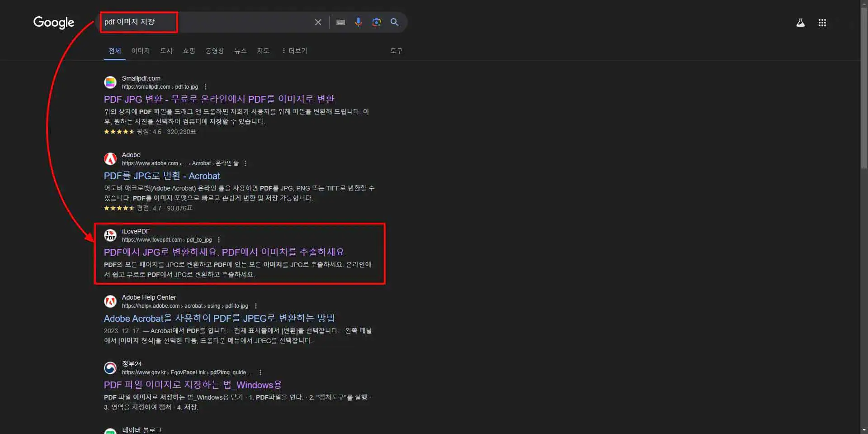Open Google Lens image search

[x=376, y=22]
